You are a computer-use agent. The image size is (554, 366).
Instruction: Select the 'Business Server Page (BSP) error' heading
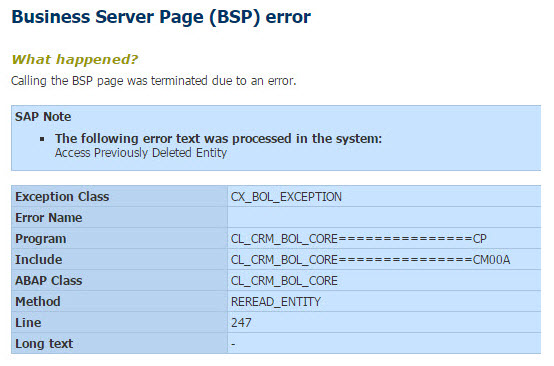(x=161, y=17)
